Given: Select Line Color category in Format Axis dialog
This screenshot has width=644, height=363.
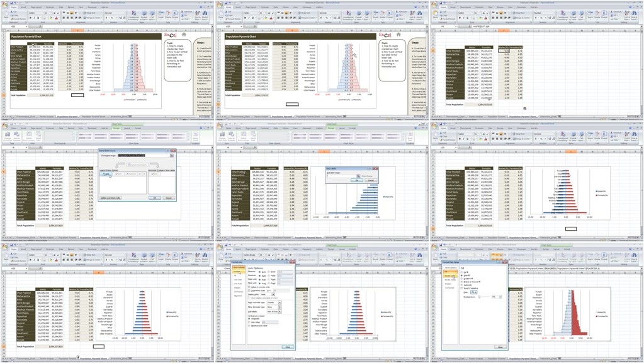Looking at the screenshot, I should pyautogui.click(x=239, y=280).
